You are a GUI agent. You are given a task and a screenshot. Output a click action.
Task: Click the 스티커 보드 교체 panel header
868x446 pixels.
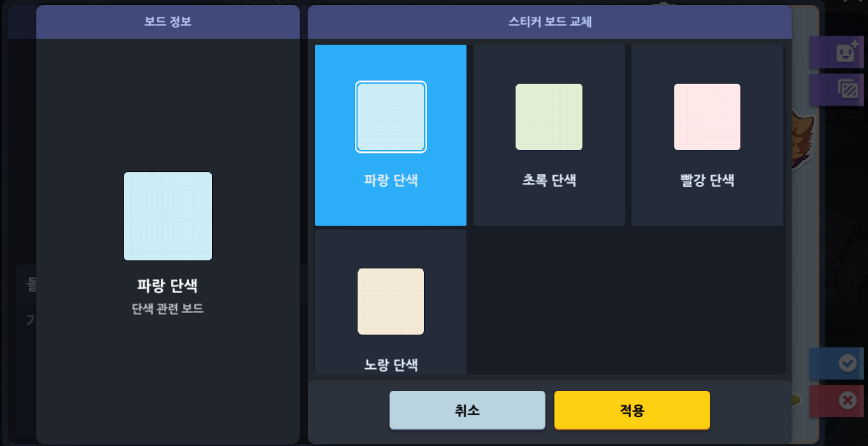click(x=550, y=22)
